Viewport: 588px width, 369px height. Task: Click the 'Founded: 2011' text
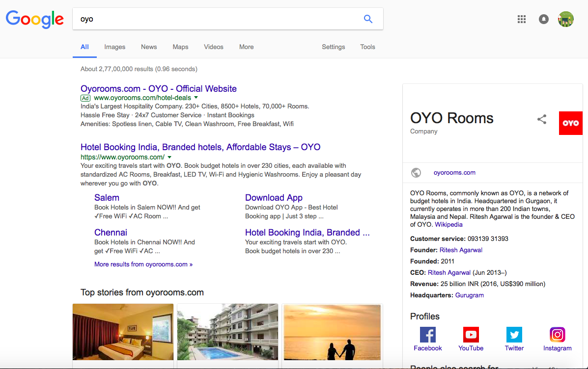click(432, 262)
